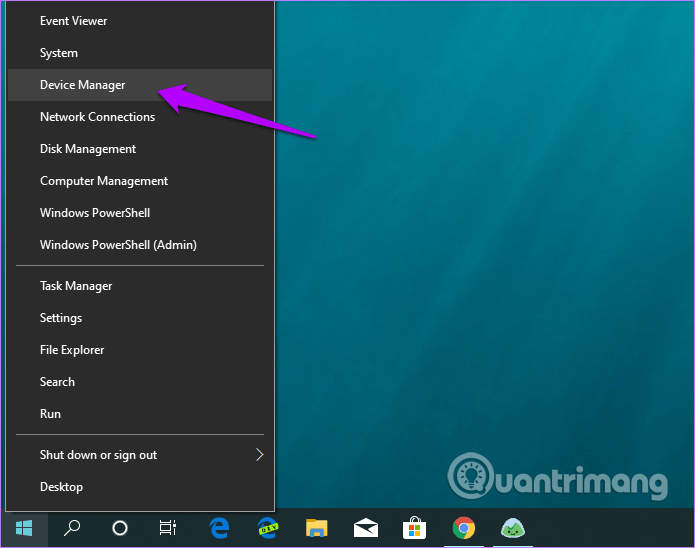Image resolution: width=695 pixels, height=548 pixels.
Task: Open Device Manager
Action: tap(140, 85)
